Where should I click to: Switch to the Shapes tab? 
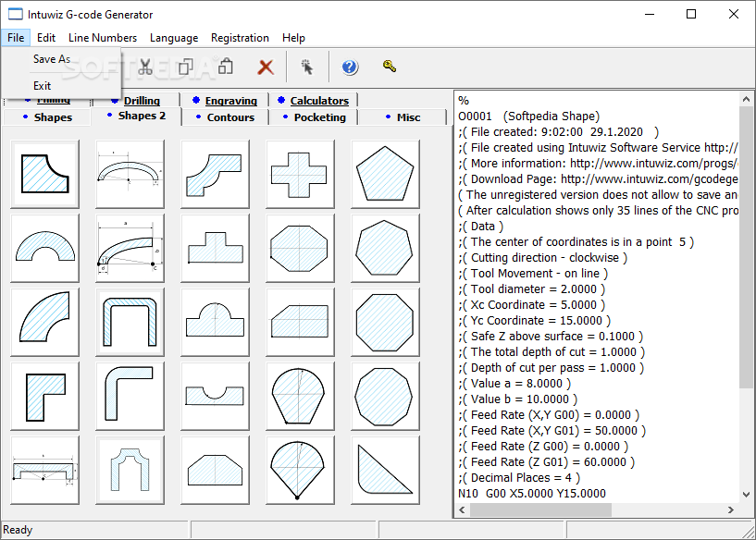(47, 117)
